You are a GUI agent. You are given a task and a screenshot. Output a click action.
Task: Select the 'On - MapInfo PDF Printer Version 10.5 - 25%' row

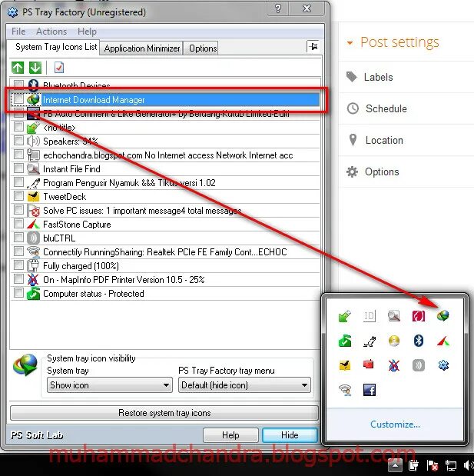click(166, 280)
